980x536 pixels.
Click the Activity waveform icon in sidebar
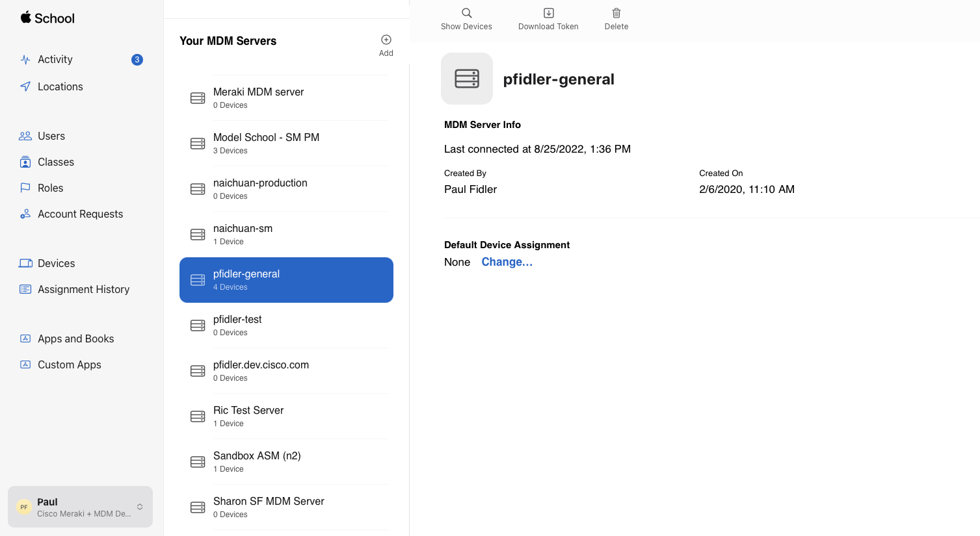point(25,59)
